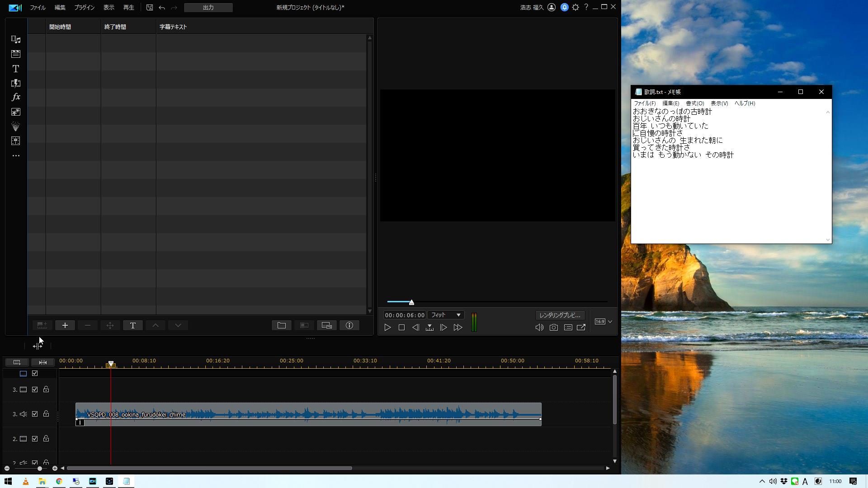Viewport: 868px width, 488px height.
Task: Click the add subtitle plus button
Action: [65, 325]
